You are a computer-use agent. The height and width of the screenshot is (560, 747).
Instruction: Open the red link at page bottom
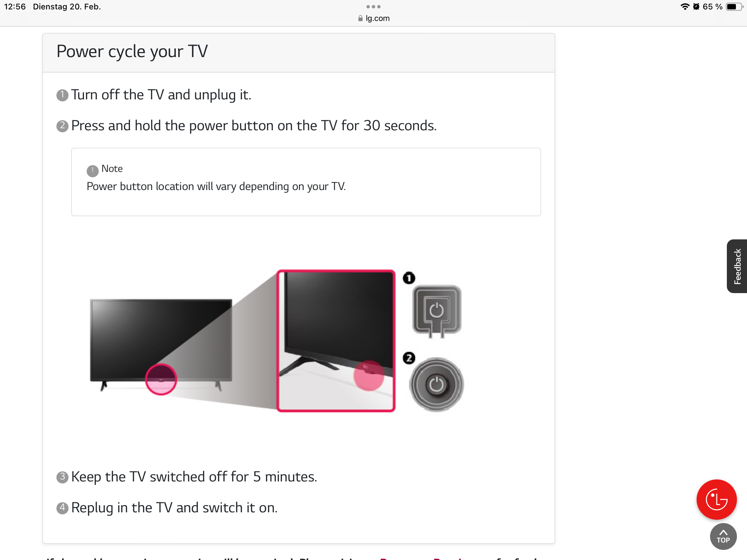tap(422, 558)
